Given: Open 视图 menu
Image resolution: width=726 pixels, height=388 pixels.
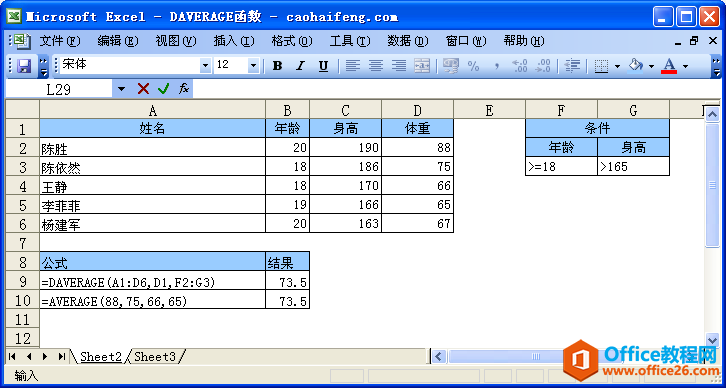Looking at the screenshot, I should (176, 42).
